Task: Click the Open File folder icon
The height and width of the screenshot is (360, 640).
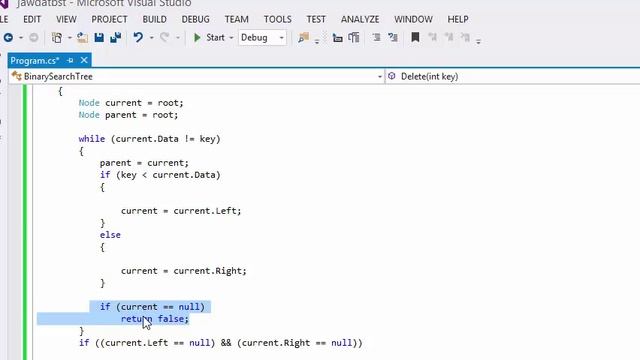Action: 82,38
